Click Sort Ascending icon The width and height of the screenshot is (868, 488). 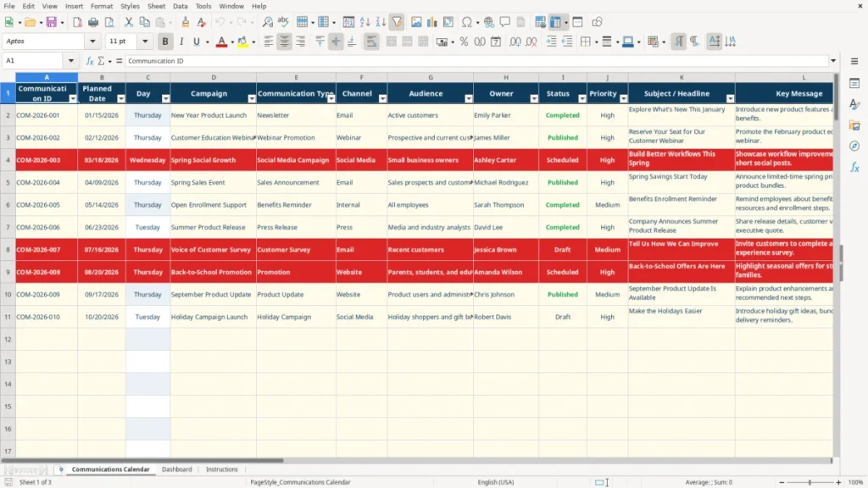[x=364, y=22]
